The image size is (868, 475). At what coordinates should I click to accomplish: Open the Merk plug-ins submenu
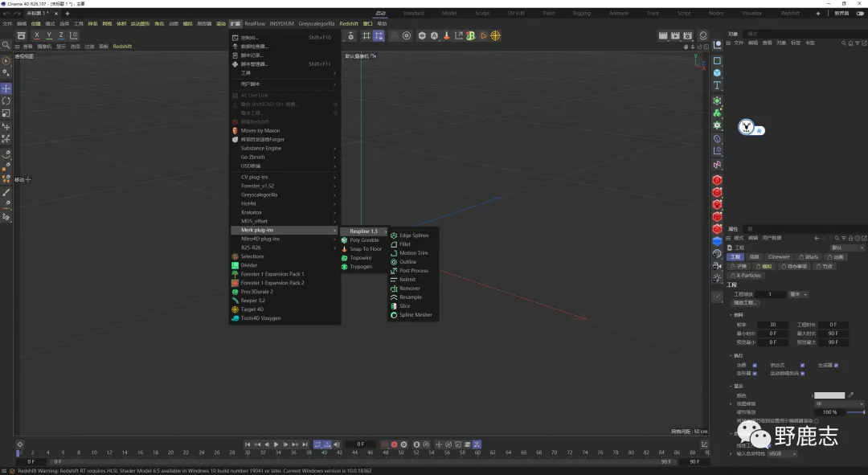click(x=285, y=231)
